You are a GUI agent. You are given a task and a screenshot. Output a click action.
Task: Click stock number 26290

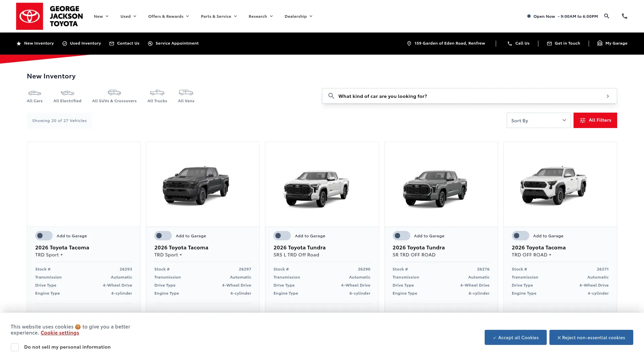pyautogui.click(x=364, y=269)
